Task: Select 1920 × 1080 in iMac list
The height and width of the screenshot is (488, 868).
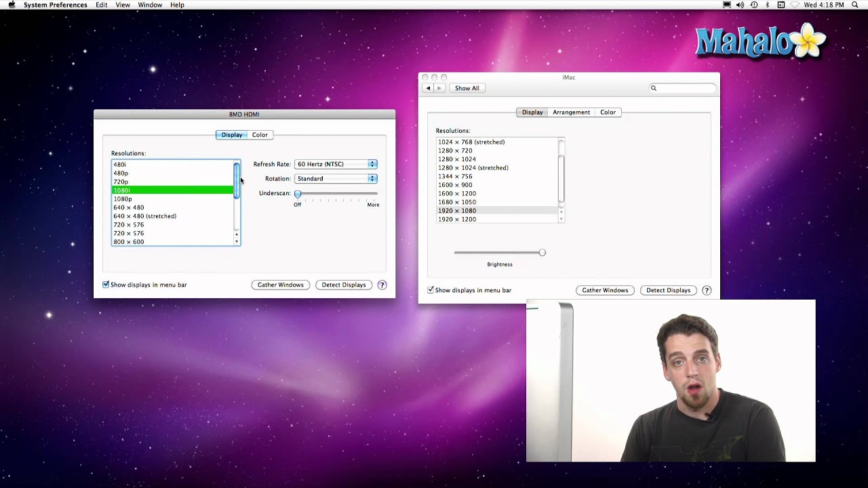Action: pos(497,211)
